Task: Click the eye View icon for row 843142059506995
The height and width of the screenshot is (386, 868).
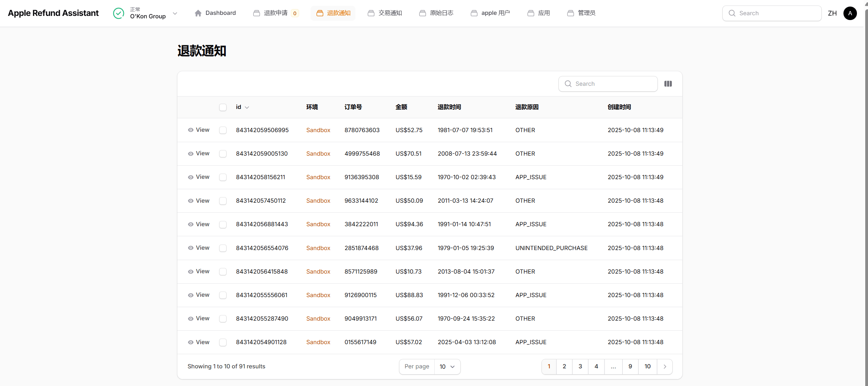Action: 191,130
